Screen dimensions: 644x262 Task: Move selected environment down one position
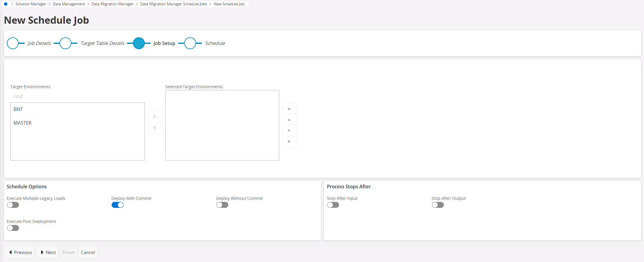click(289, 131)
